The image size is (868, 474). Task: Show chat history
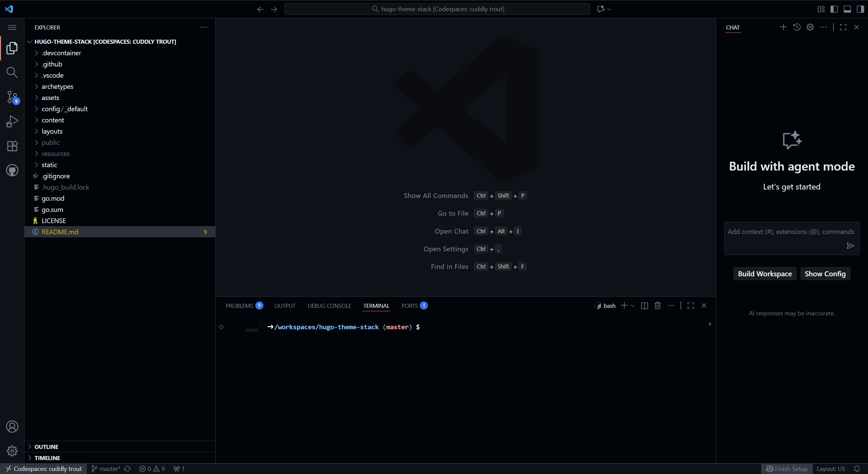click(x=796, y=27)
